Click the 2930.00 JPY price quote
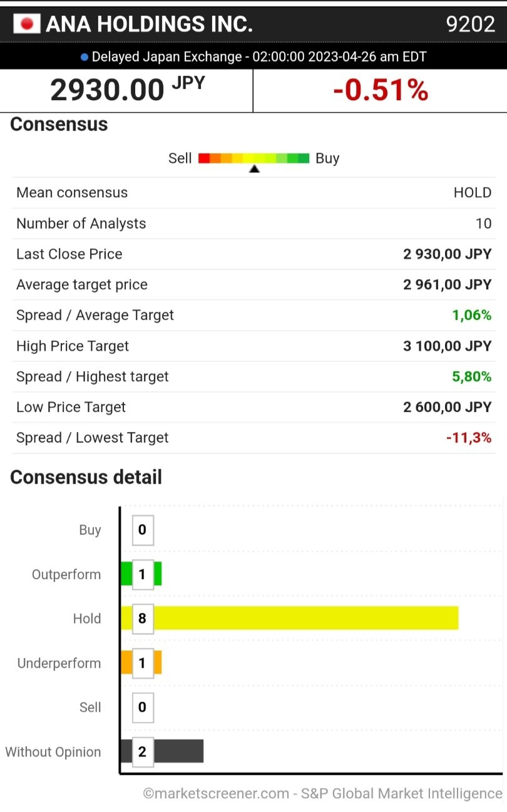507x812 pixels. (x=127, y=90)
